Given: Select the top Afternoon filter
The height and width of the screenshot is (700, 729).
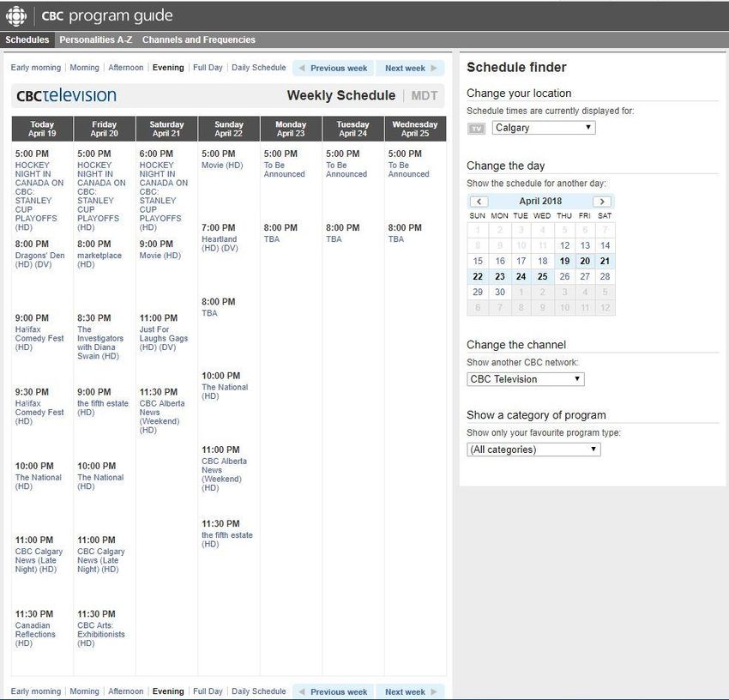Looking at the screenshot, I should click(125, 68).
